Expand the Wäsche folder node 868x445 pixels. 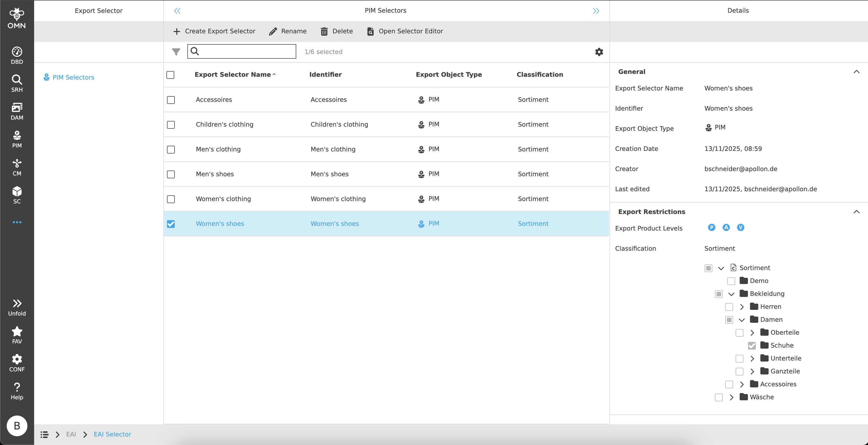click(731, 397)
